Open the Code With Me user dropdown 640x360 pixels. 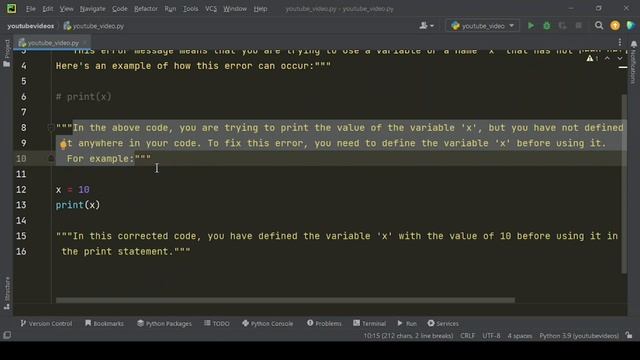427,26
